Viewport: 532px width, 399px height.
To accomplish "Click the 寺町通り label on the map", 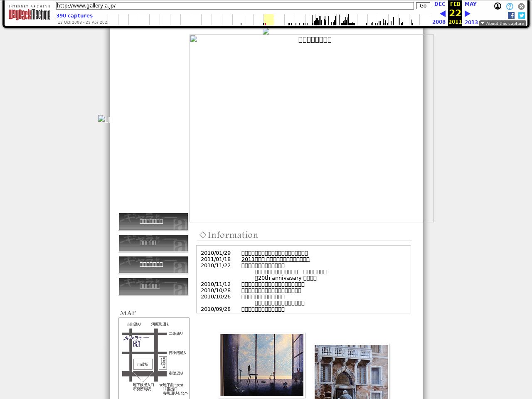I will pyautogui.click(x=134, y=324).
